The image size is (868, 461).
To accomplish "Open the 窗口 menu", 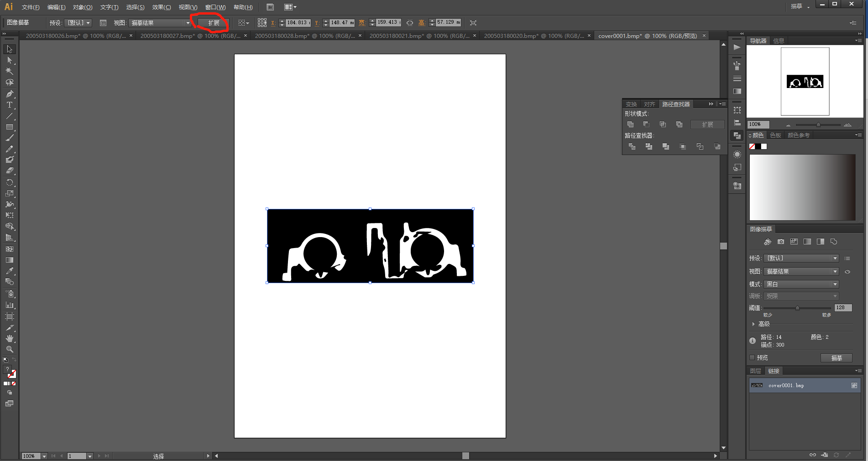I will 215,7.
